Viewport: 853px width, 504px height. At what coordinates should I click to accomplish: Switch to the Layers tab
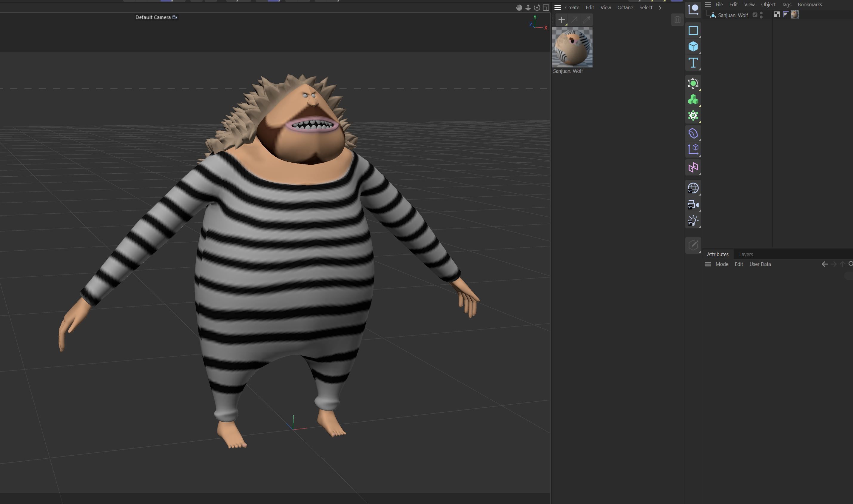click(746, 254)
